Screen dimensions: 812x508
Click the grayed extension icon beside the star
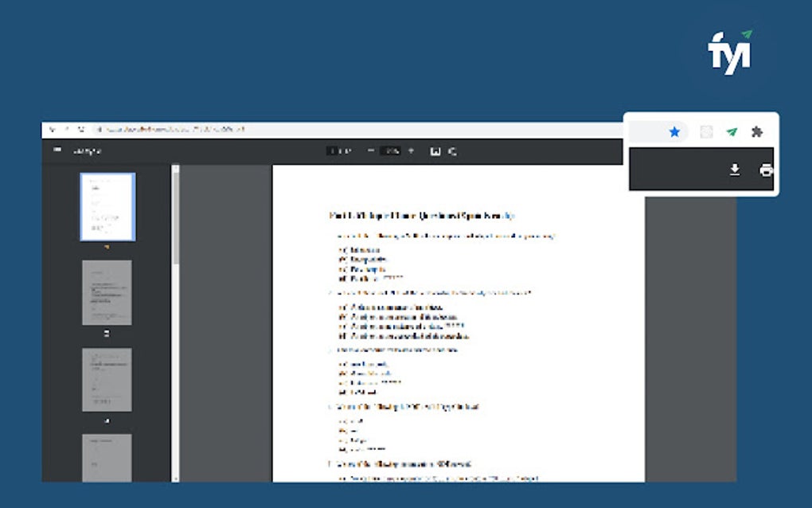click(706, 131)
